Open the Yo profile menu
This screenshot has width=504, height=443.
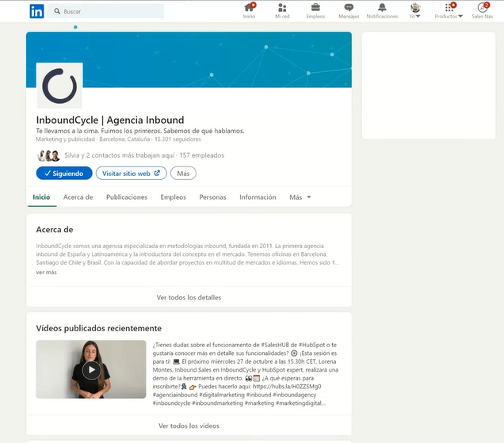tap(415, 10)
